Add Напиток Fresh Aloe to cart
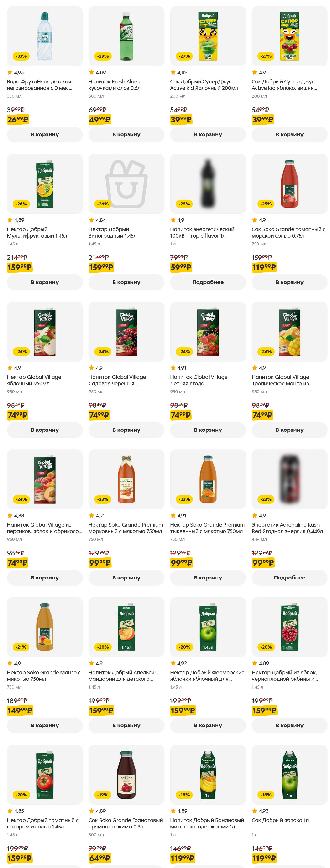This screenshot has width=330, height=868. pos(126,134)
